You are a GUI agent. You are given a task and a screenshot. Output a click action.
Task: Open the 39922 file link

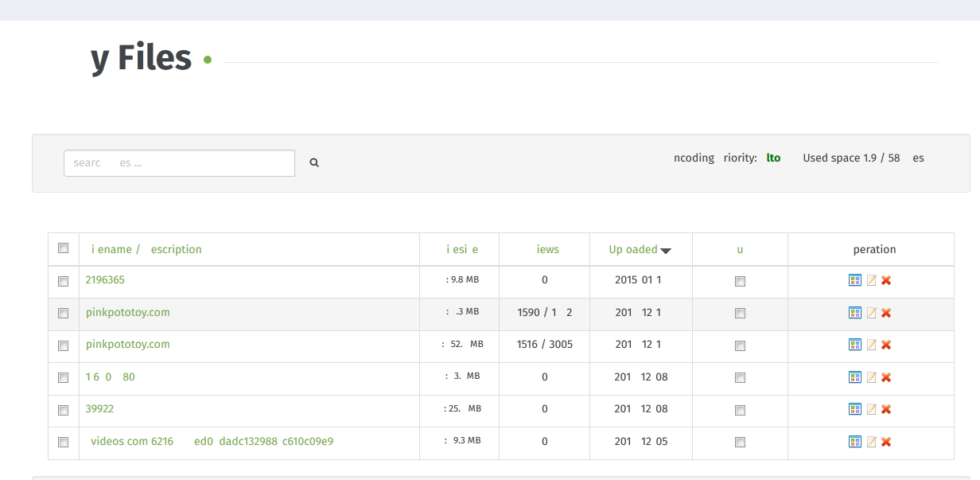coord(99,409)
